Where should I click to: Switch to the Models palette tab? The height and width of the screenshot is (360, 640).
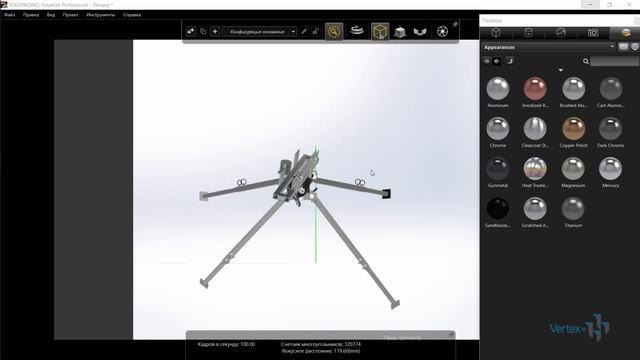click(496, 33)
